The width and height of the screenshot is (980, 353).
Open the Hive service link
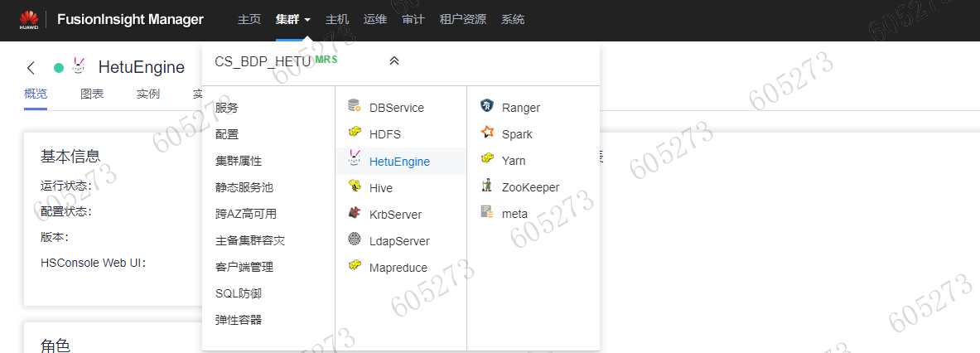coord(380,188)
